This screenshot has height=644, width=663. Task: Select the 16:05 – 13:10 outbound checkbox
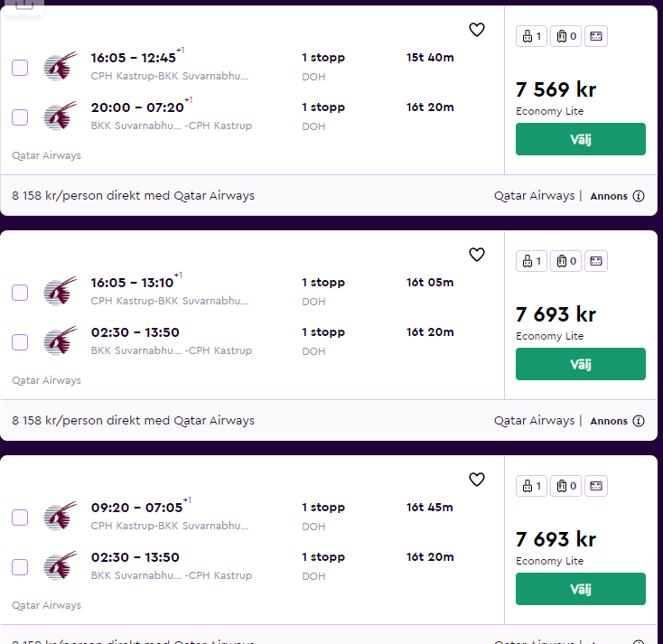tap(20, 293)
